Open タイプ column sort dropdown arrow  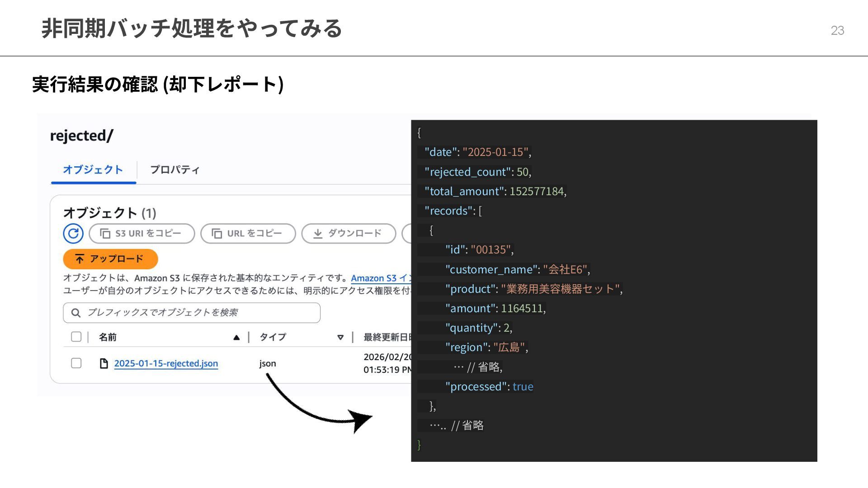340,338
